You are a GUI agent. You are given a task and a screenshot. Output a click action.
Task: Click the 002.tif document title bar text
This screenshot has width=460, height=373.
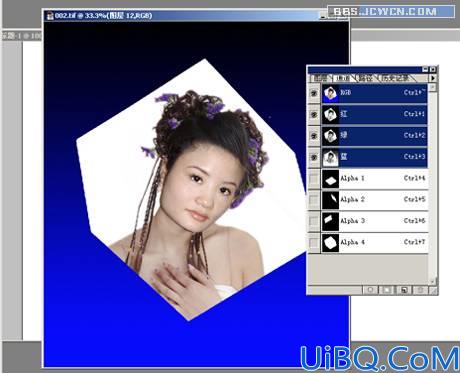[104, 15]
